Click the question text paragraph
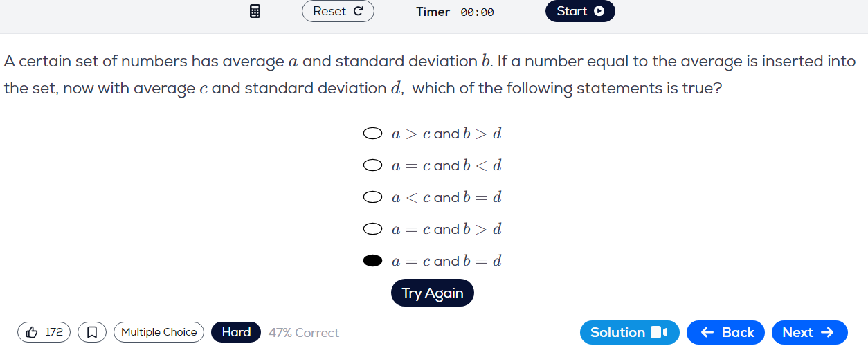Image resolution: width=868 pixels, height=355 pixels. pyautogui.click(x=429, y=75)
